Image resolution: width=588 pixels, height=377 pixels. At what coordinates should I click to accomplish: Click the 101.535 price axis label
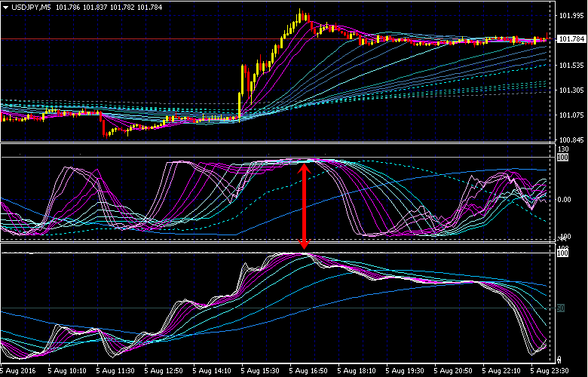(x=571, y=66)
